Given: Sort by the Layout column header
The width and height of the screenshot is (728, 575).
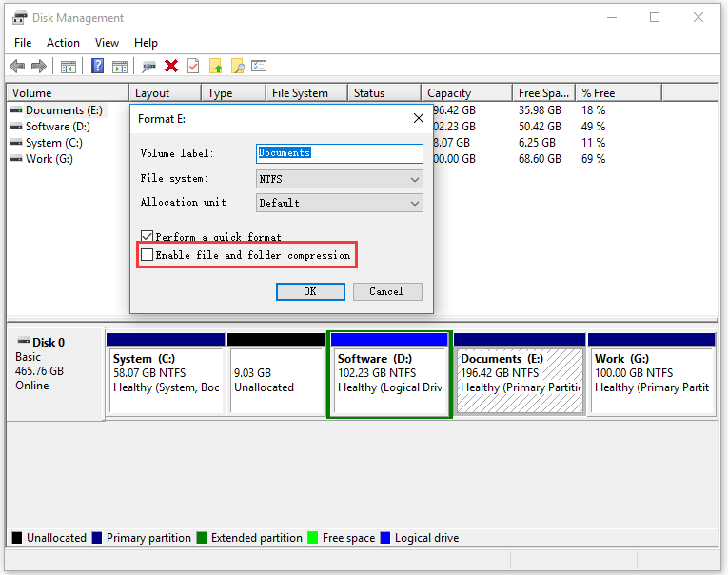Looking at the screenshot, I should (166, 93).
